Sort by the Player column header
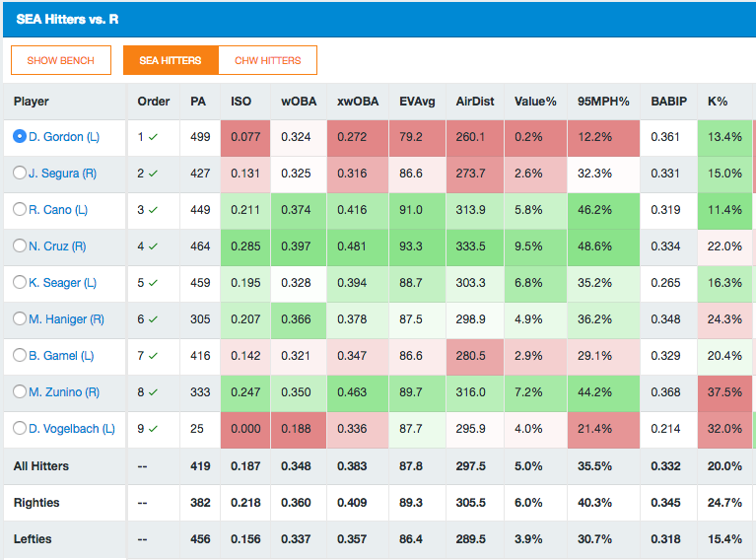The width and height of the screenshot is (756, 560). tap(32, 102)
